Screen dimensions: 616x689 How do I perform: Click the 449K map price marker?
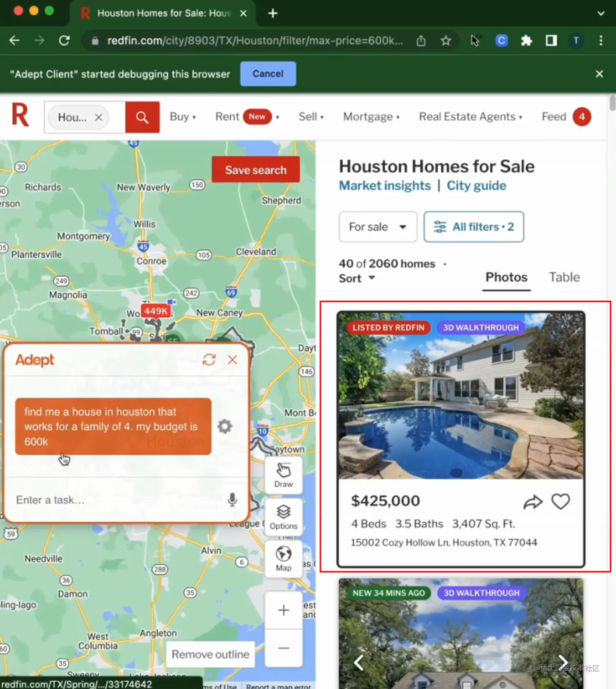point(156,311)
